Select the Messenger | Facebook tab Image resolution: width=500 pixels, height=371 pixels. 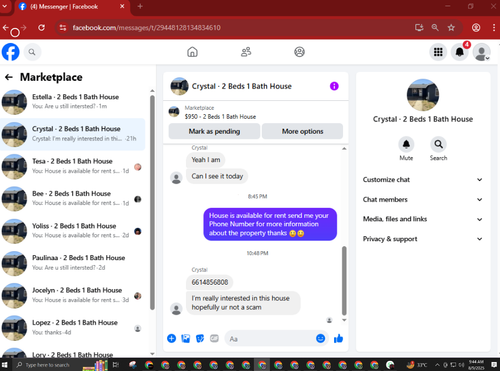[x=71, y=7]
